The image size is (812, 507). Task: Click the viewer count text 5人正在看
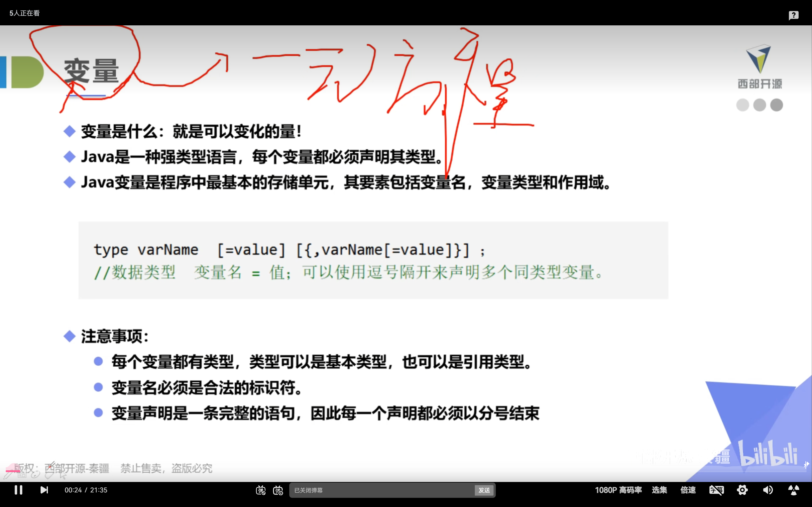(24, 13)
